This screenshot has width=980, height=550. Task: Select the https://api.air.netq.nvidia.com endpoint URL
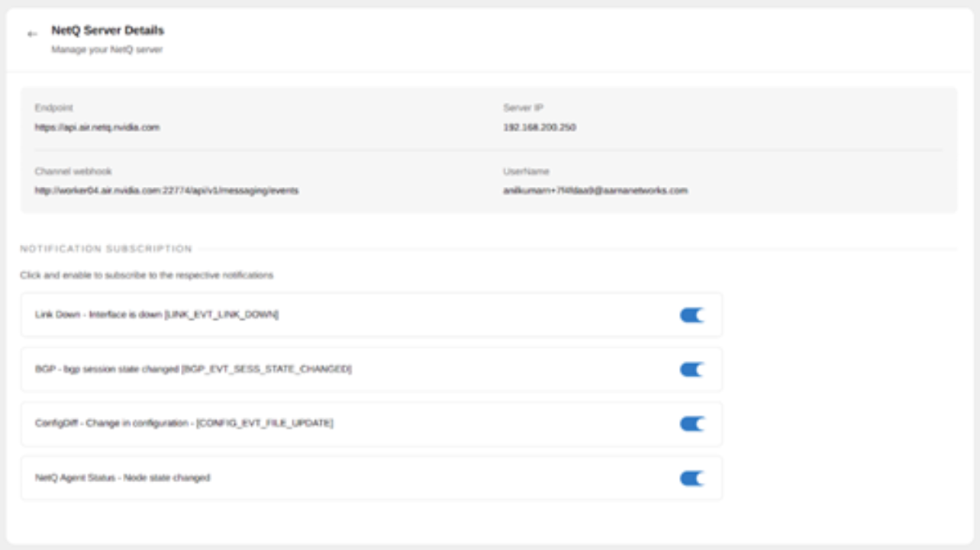[x=97, y=127]
